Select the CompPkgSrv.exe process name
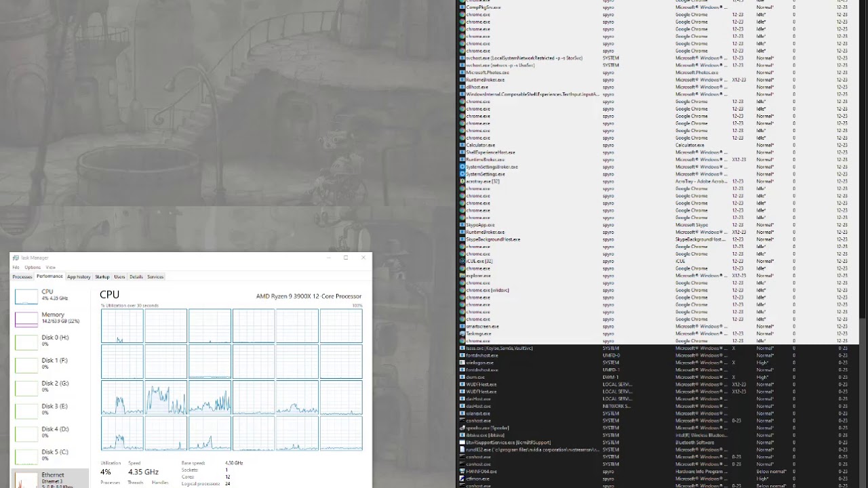Screen dimensions: 868x488 click(x=484, y=7)
